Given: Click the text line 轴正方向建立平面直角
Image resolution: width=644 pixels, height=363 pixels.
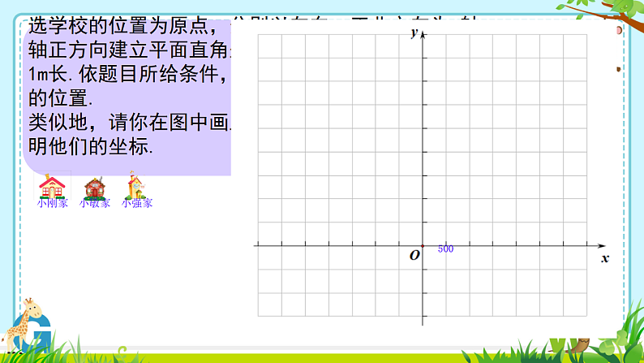Looking at the screenshot, I should (129, 50).
